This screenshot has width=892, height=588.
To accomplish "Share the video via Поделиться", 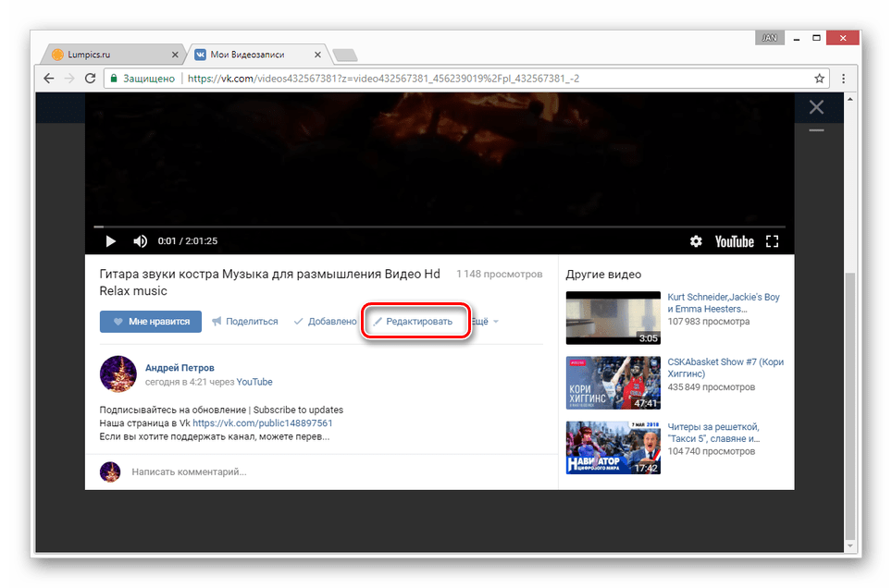I will click(x=245, y=322).
